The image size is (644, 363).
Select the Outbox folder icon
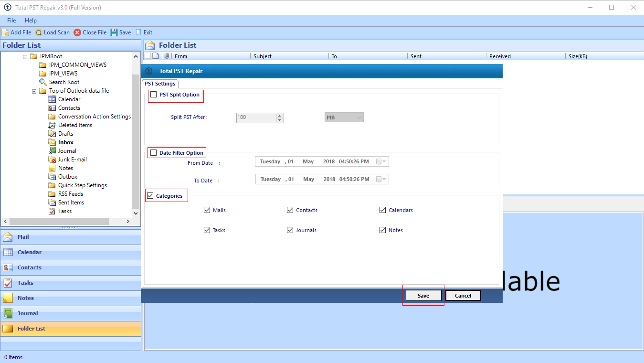52,177
